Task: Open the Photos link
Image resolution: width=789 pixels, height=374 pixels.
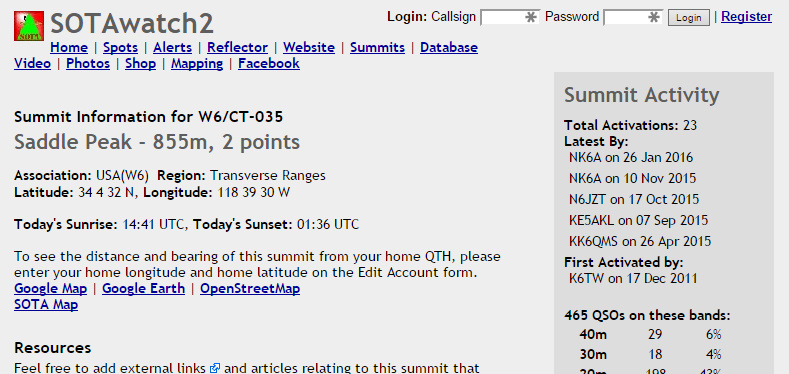Action: click(88, 63)
